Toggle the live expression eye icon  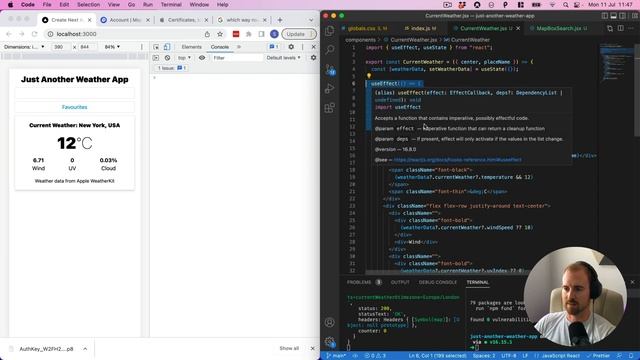coord(202,58)
